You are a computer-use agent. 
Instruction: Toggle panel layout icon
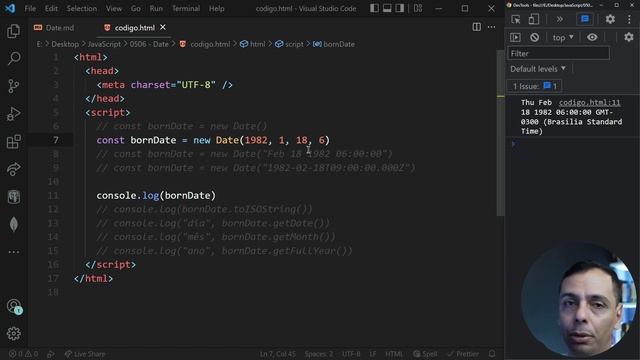pyautogui.click(x=387, y=8)
